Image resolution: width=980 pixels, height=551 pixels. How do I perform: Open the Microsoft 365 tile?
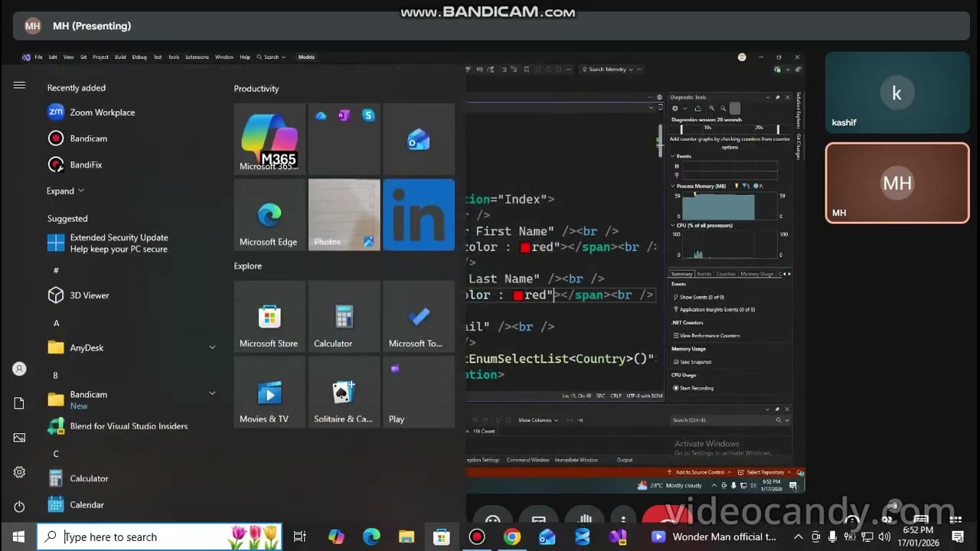[269, 139]
